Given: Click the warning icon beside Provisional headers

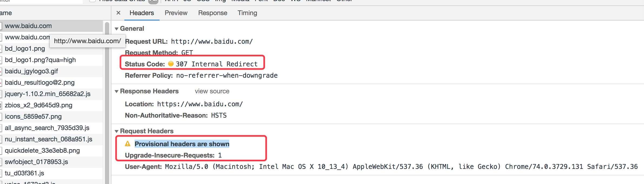Looking at the screenshot, I should coord(128,144).
